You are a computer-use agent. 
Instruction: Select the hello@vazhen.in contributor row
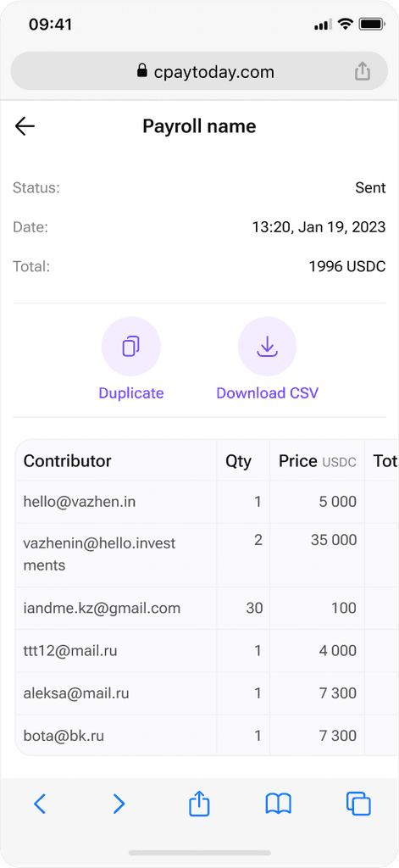coord(206,502)
